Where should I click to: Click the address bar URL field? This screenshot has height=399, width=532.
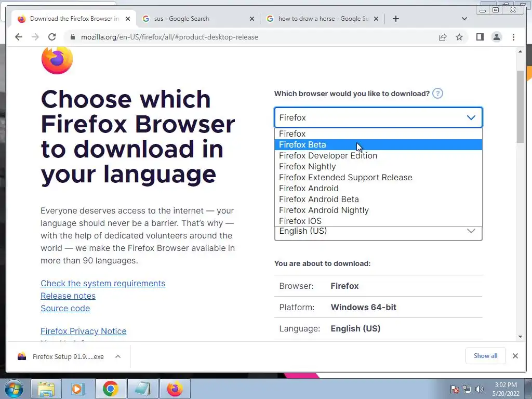tap(251, 37)
